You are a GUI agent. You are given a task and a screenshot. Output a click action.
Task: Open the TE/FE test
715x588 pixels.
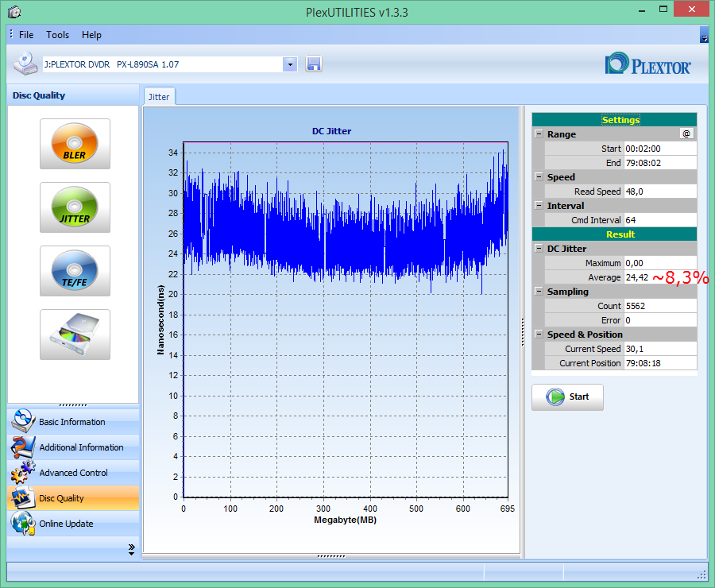click(x=75, y=270)
